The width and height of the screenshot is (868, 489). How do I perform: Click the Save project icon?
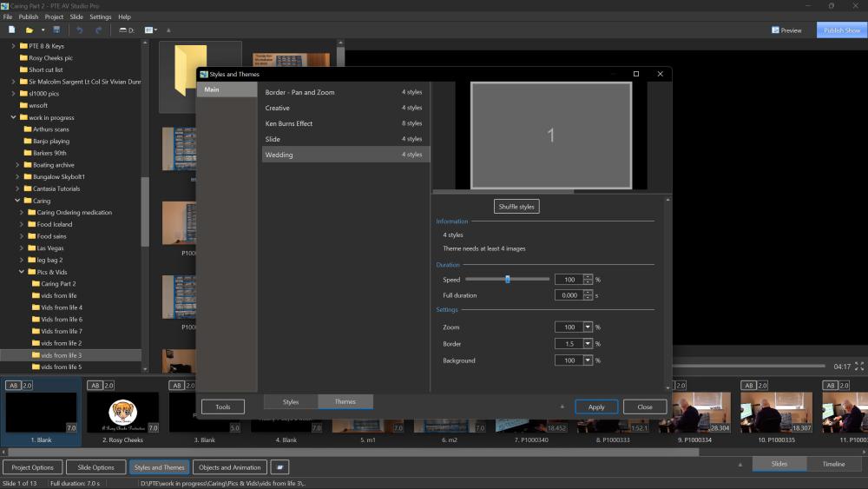tap(56, 30)
